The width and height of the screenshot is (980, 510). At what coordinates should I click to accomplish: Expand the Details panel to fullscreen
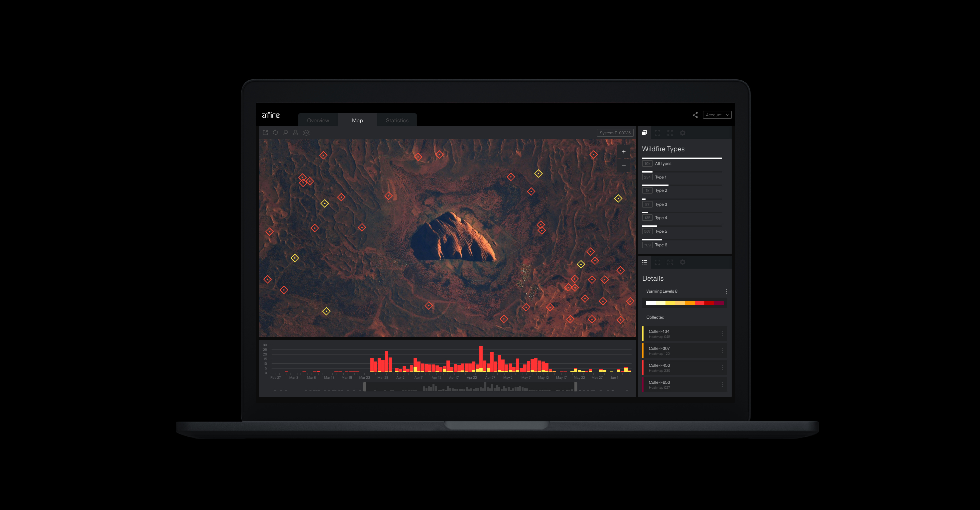pyautogui.click(x=670, y=262)
